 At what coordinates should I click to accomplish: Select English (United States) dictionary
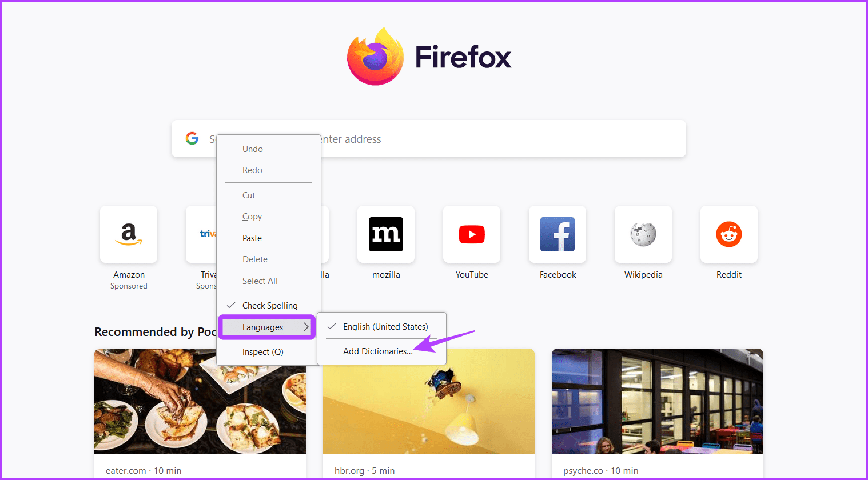(381, 327)
